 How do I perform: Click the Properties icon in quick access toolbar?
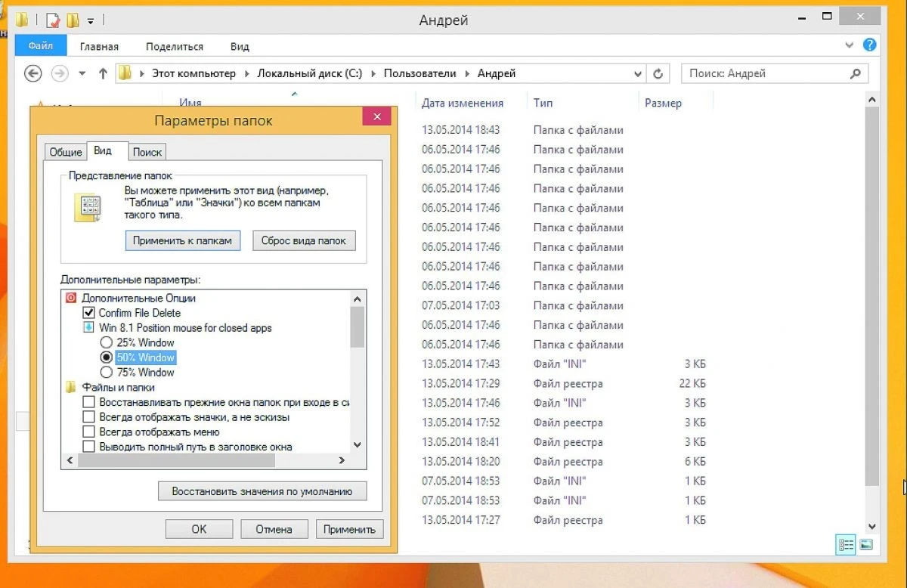(53, 20)
